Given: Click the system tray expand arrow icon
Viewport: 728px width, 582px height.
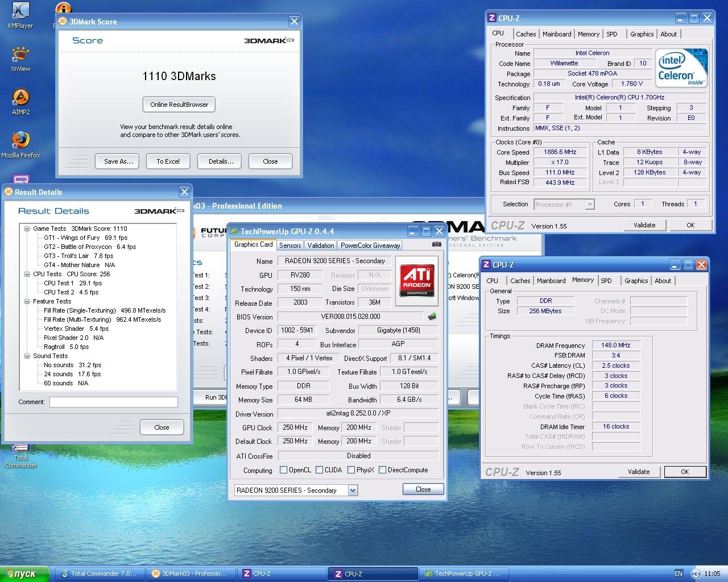Looking at the screenshot, I should 694,573.
